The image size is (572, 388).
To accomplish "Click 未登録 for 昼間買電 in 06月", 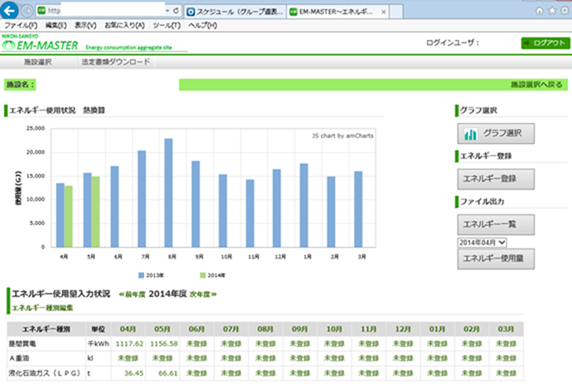I will point(197,344).
